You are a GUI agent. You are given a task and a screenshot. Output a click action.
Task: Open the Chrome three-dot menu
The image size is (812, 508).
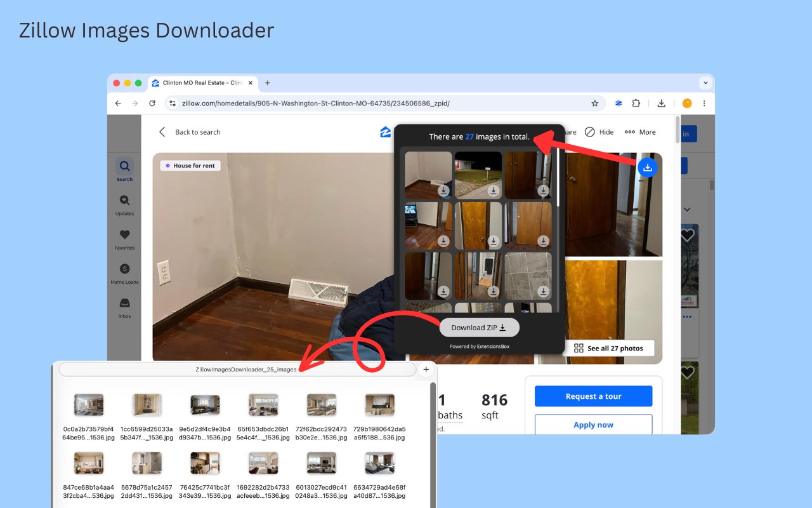tap(704, 104)
